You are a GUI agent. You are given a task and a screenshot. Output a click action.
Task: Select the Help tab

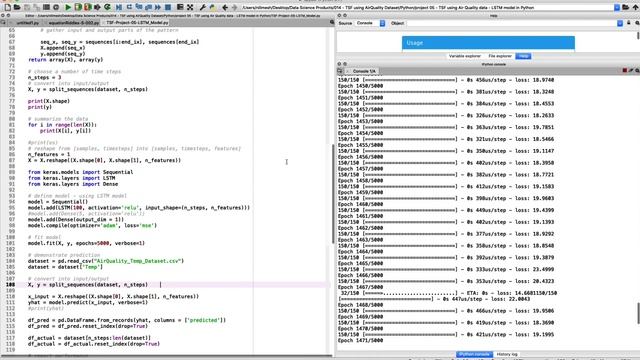(x=523, y=56)
